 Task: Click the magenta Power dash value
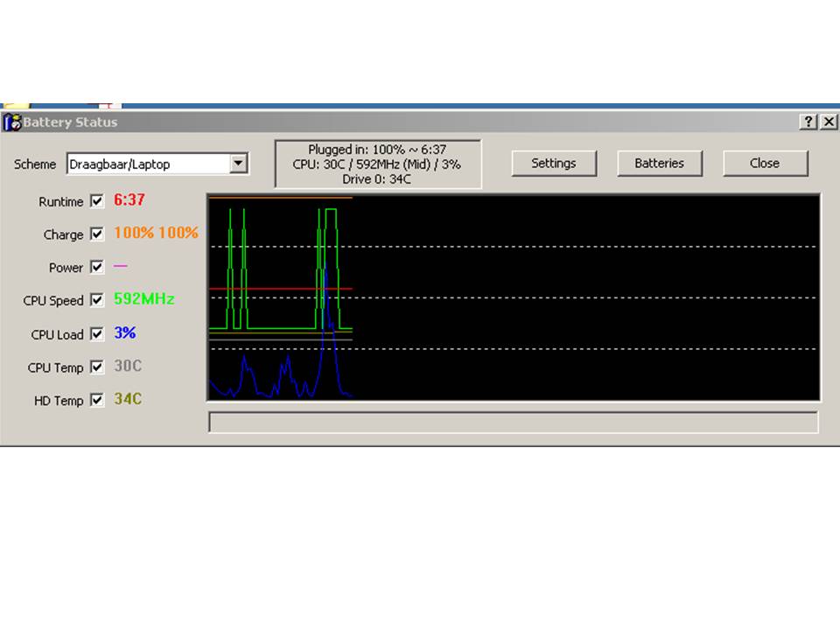click(x=121, y=266)
